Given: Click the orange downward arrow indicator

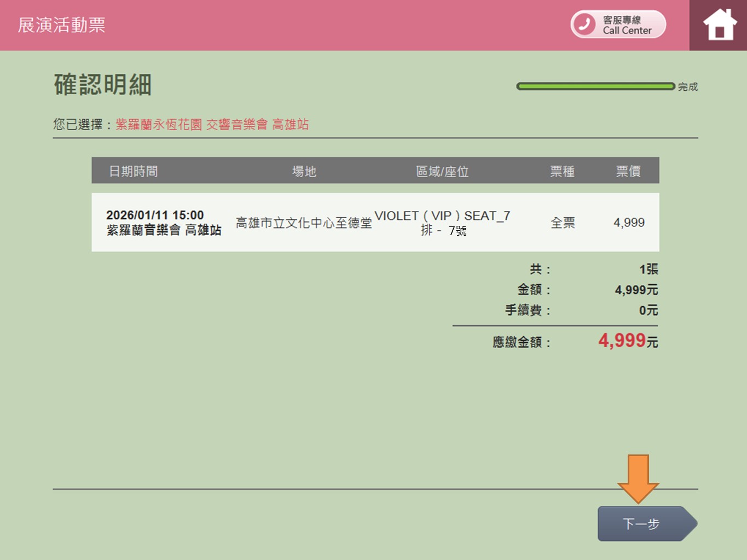Looking at the screenshot, I should pos(638,478).
